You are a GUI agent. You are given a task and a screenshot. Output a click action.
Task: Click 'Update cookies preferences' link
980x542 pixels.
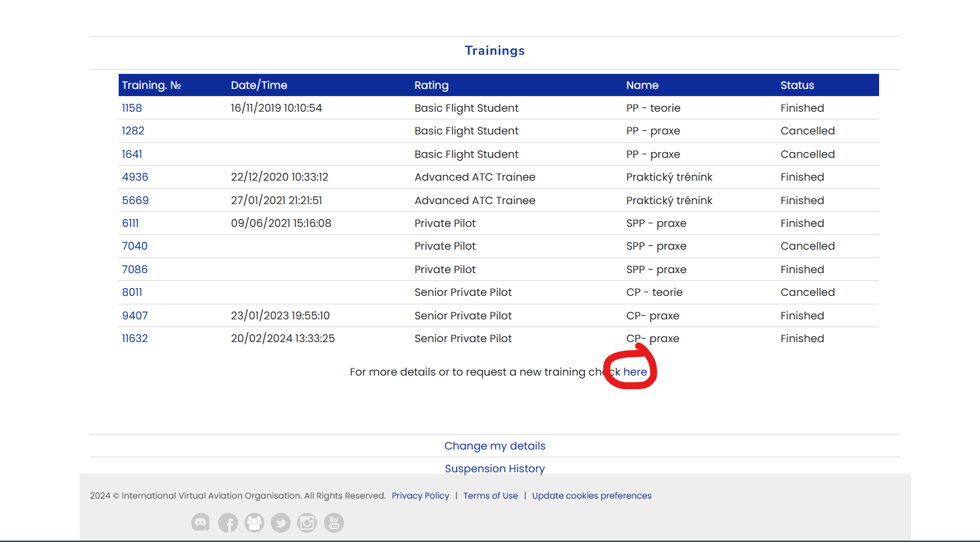pyautogui.click(x=592, y=496)
